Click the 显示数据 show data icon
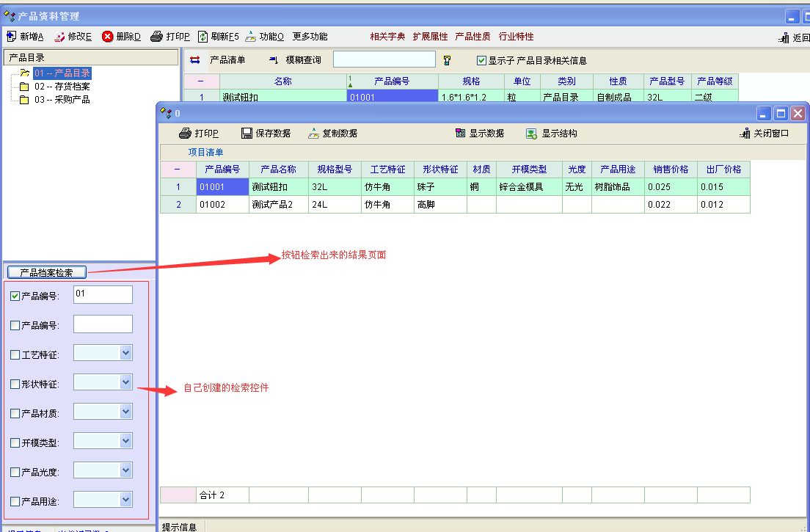Image resolution: width=810 pixels, height=532 pixels. tap(460, 134)
